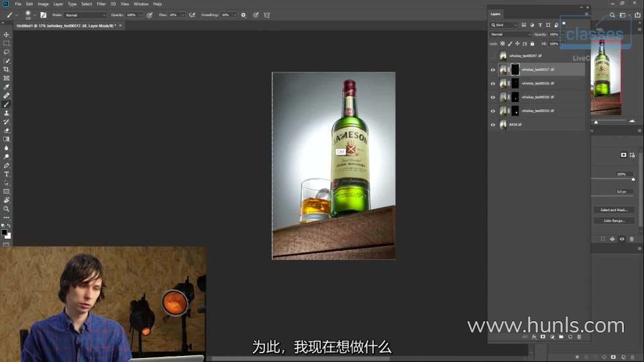Select the Lasso tool
The height and width of the screenshot is (362, 644).
6,52
